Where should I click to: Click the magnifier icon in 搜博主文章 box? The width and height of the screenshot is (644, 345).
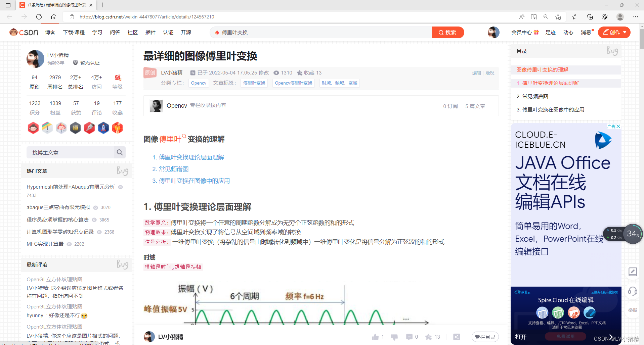coord(120,152)
